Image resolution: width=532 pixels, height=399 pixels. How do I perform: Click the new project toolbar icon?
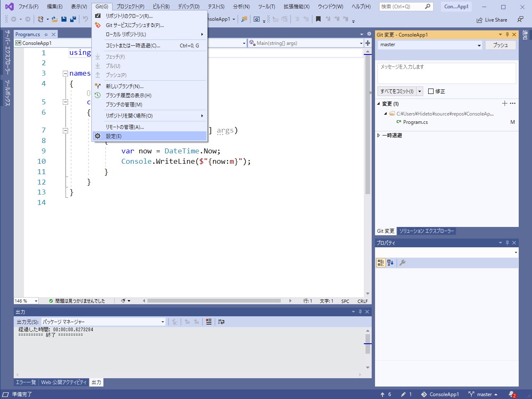coord(40,19)
